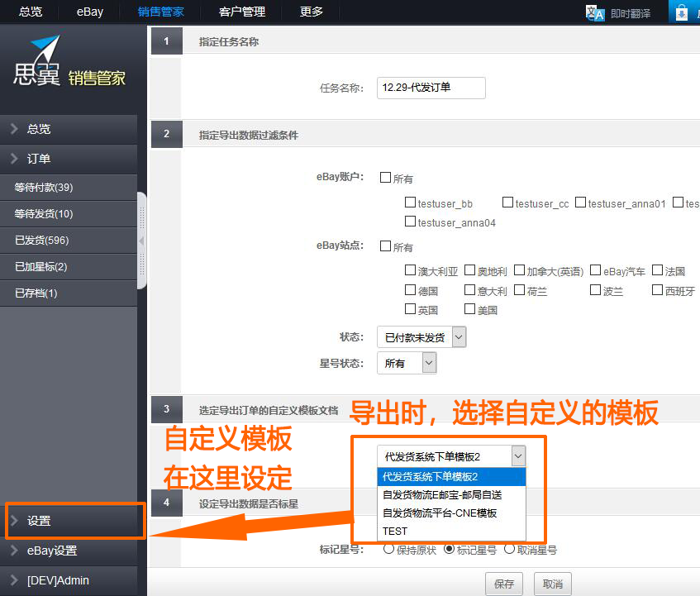Click the 任务名称 input field
This screenshot has width=700, height=596.
pos(431,88)
